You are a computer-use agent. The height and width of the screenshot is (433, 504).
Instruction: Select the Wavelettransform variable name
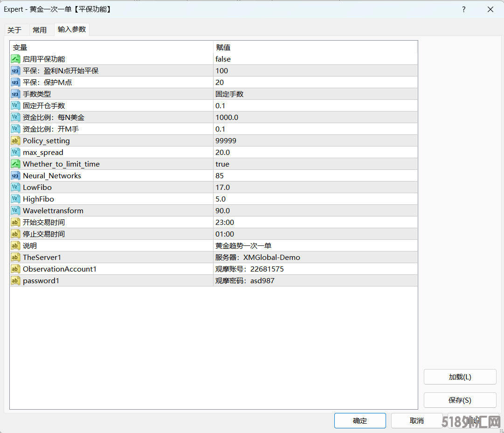(53, 211)
